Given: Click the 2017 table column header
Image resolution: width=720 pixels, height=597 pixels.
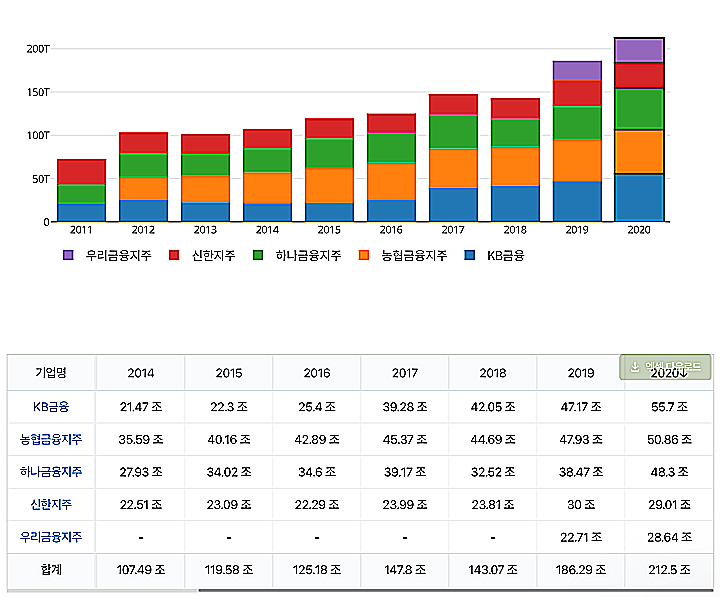Looking at the screenshot, I should pos(405,373).
